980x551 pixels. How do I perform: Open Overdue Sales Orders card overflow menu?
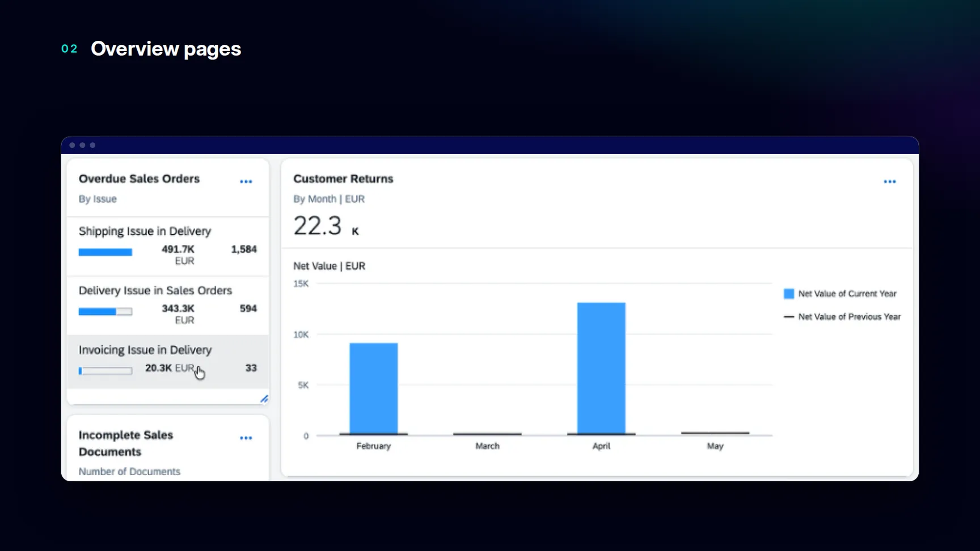click(x=246, y=182)
